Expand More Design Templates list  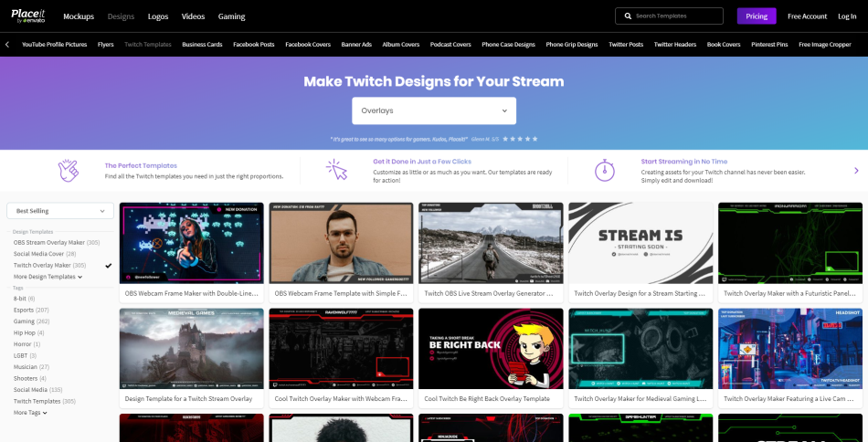point(48,276)
